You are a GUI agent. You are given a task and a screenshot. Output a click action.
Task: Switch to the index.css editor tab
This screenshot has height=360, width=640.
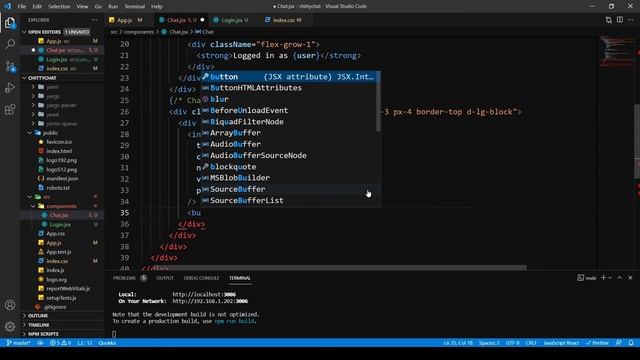click(287, 20)
